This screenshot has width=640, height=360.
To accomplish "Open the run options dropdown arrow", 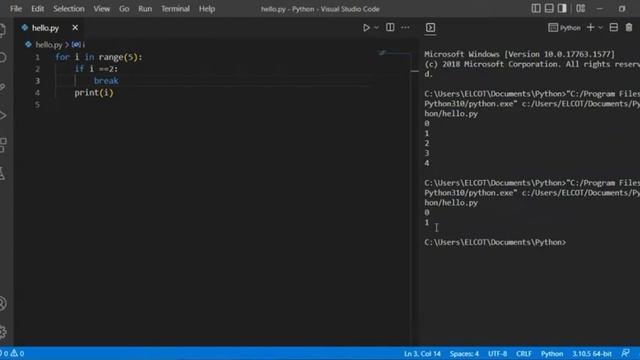I will point(376,28).
